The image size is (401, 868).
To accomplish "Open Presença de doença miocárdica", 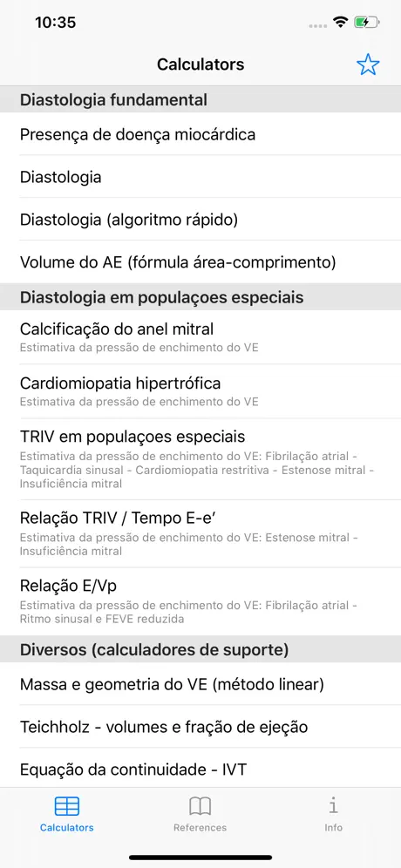I will (200, 134).
